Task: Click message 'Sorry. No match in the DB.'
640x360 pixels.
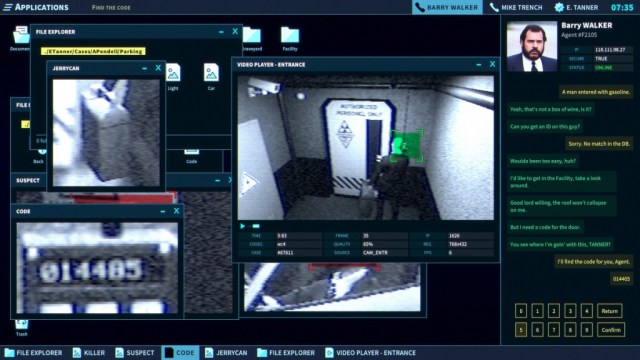Action: 599,144
